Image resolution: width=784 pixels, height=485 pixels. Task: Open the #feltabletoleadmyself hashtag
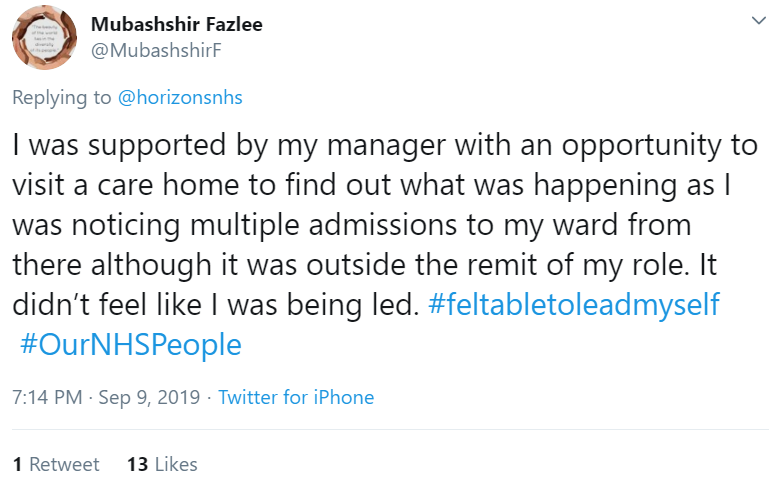[x=573, y=305]
